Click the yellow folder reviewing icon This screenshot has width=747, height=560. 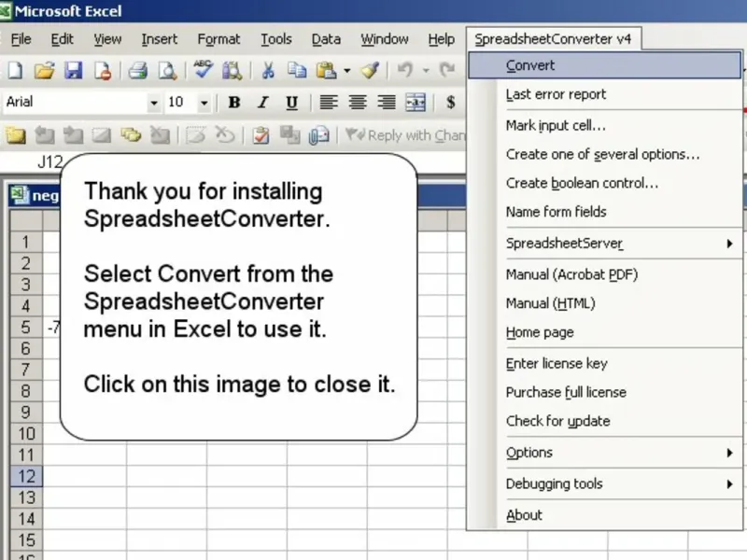[x=16, y=135]
